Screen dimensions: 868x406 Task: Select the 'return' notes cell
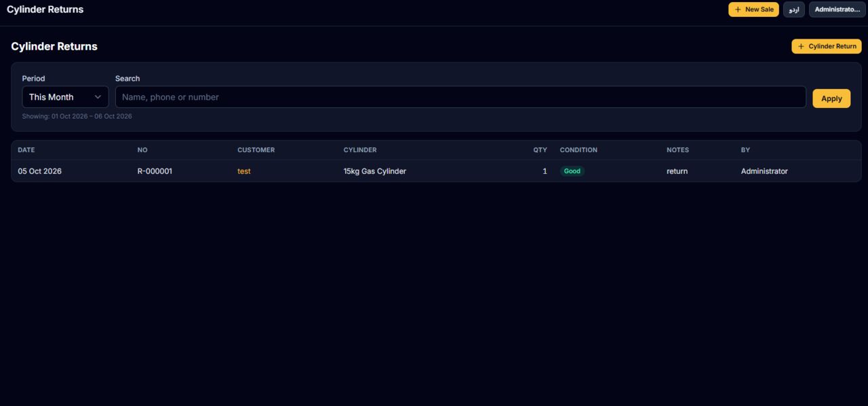(x=677, y=171)
